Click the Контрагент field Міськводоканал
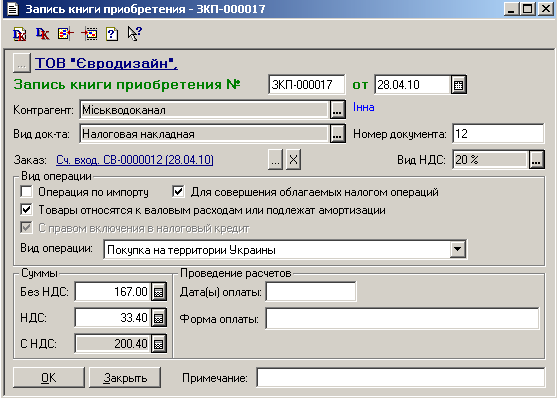557x398 pixels. tap(205, 110)
